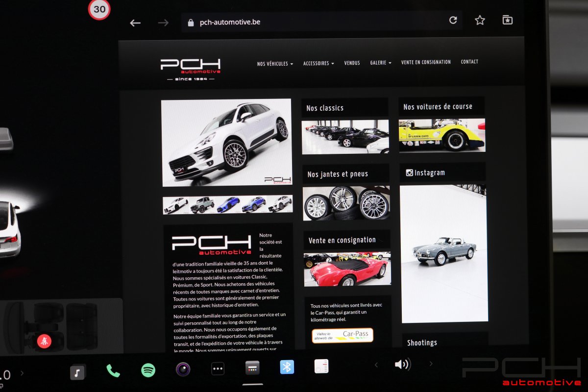Open the wheels and tires photo
This screenshot has height=392, width=588.
tap(346, 203)
